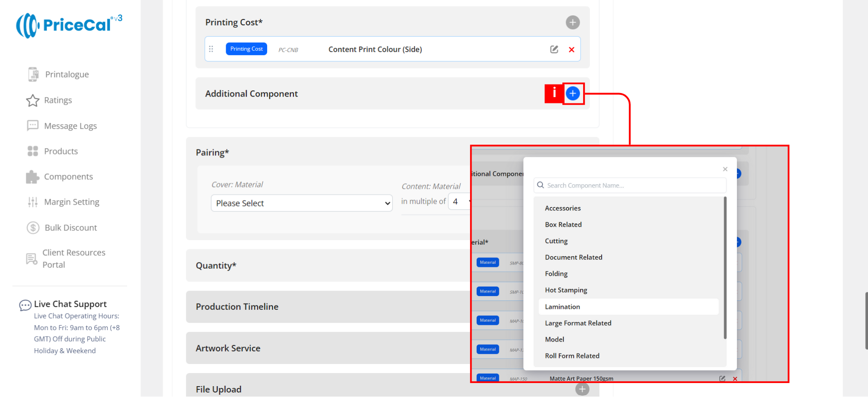868x397 pixels.
Task: Edit the Content Print Colour row
Action: 554,49
